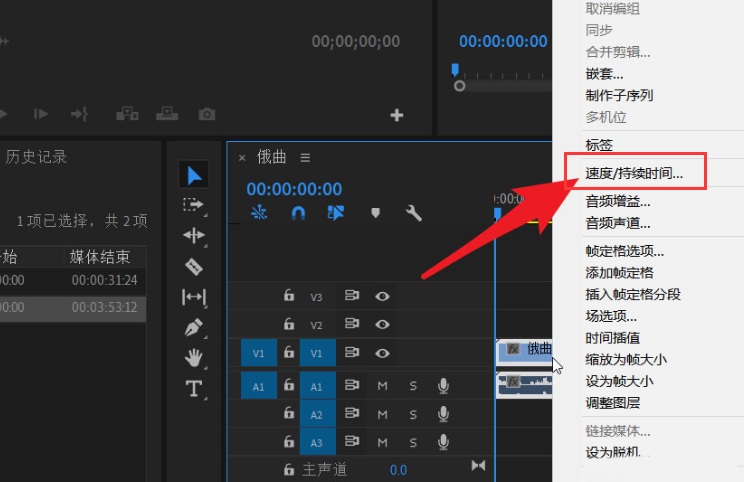Screen dimensions: 744x482
Task: Open timeline display settings wrench
Action: [x=413, y=213]
